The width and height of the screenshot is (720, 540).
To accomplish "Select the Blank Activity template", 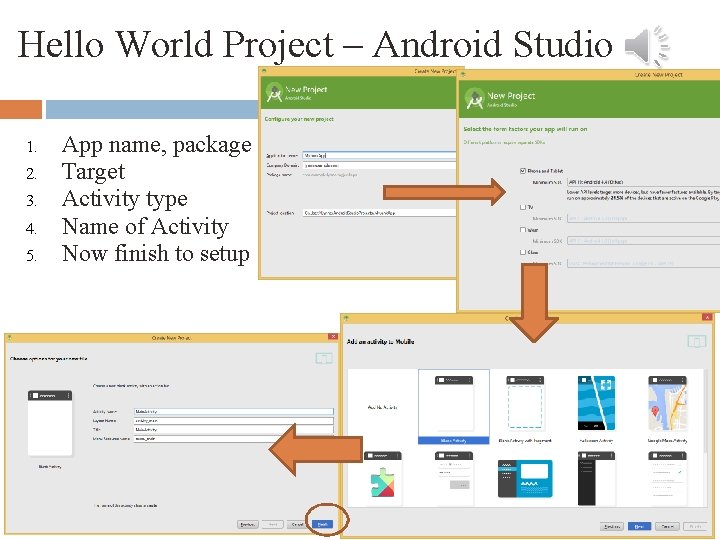I will [454, 407].
